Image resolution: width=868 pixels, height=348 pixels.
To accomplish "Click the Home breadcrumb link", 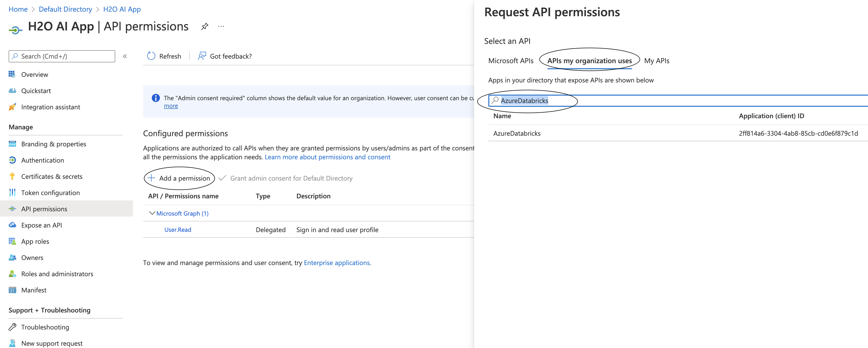I will tap(18, 9).
